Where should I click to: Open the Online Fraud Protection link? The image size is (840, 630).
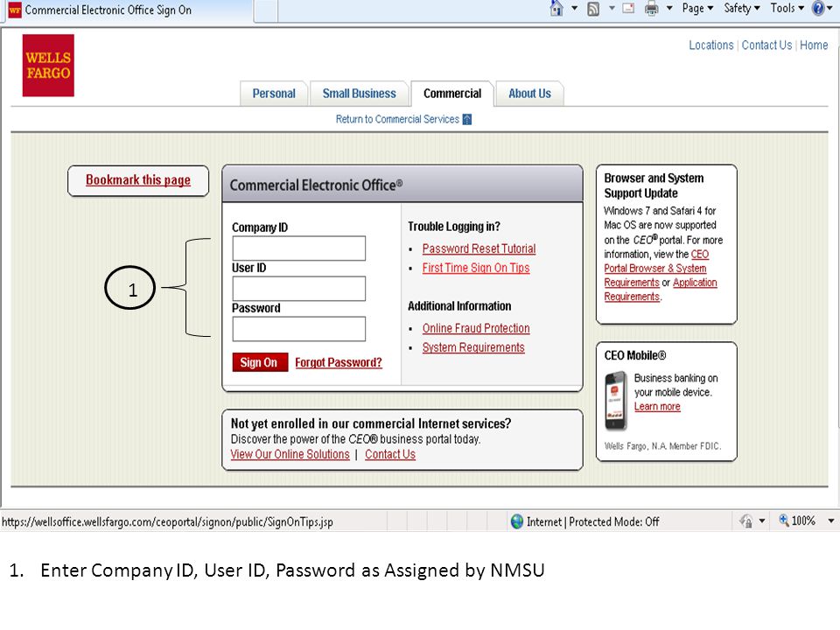[x=476, y=328]
